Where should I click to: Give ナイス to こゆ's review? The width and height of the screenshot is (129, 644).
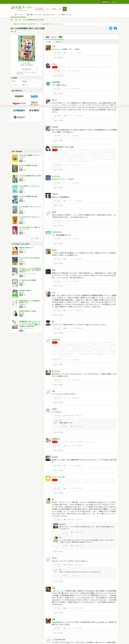(x=57, y=53)
